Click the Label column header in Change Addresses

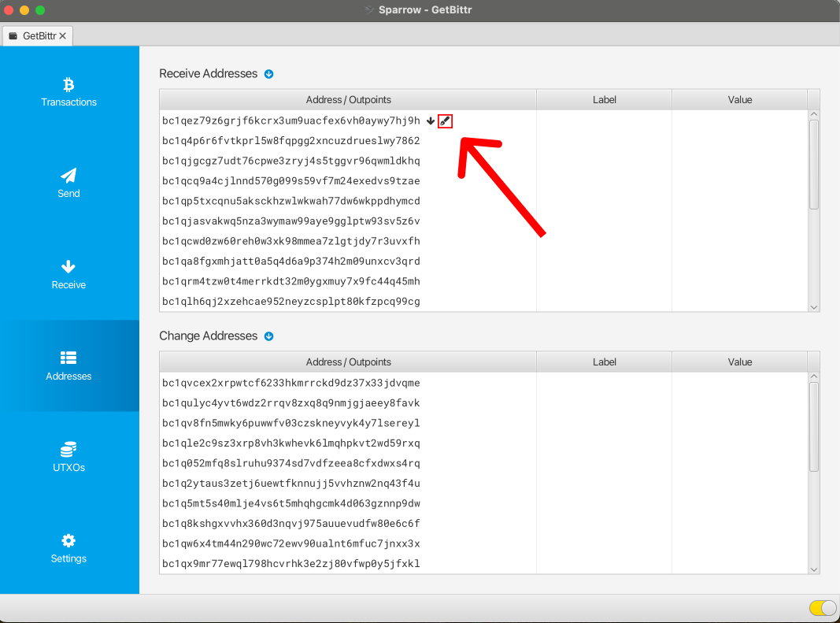[x=604, y=362]
